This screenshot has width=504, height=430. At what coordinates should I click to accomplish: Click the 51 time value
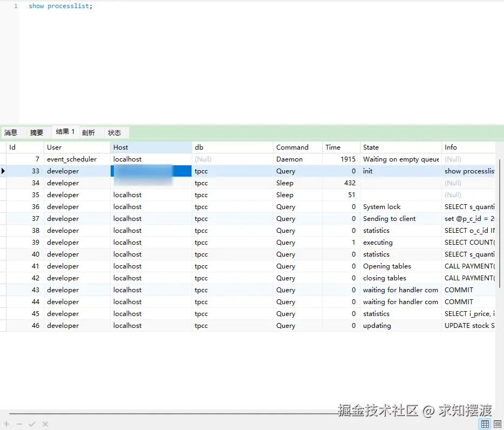tap(341, 195)
